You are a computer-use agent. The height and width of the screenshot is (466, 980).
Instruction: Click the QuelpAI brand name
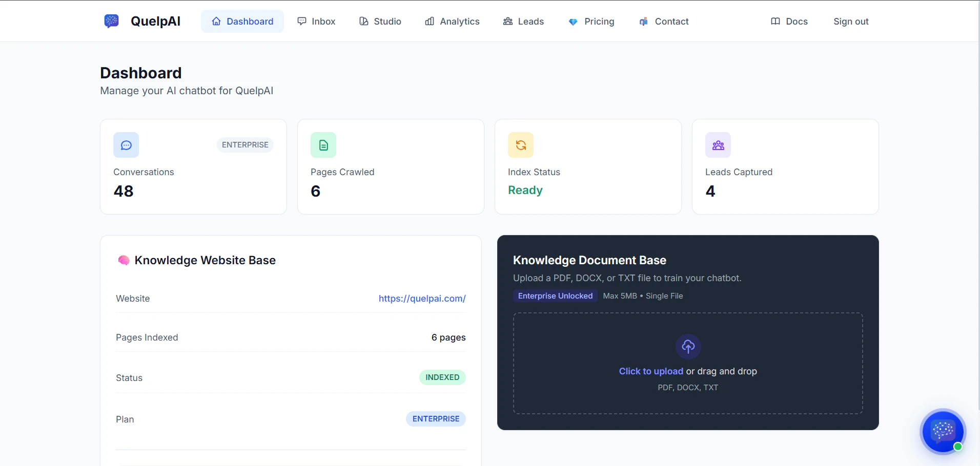pos(155,21)
